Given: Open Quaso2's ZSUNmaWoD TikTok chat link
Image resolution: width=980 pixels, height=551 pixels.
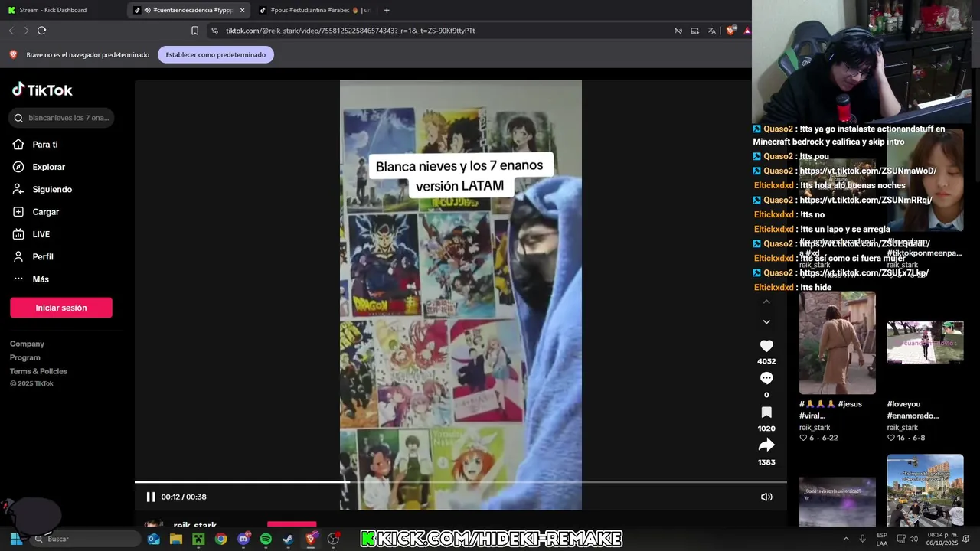Looking at the screenshot, I should tap(868, 171).
